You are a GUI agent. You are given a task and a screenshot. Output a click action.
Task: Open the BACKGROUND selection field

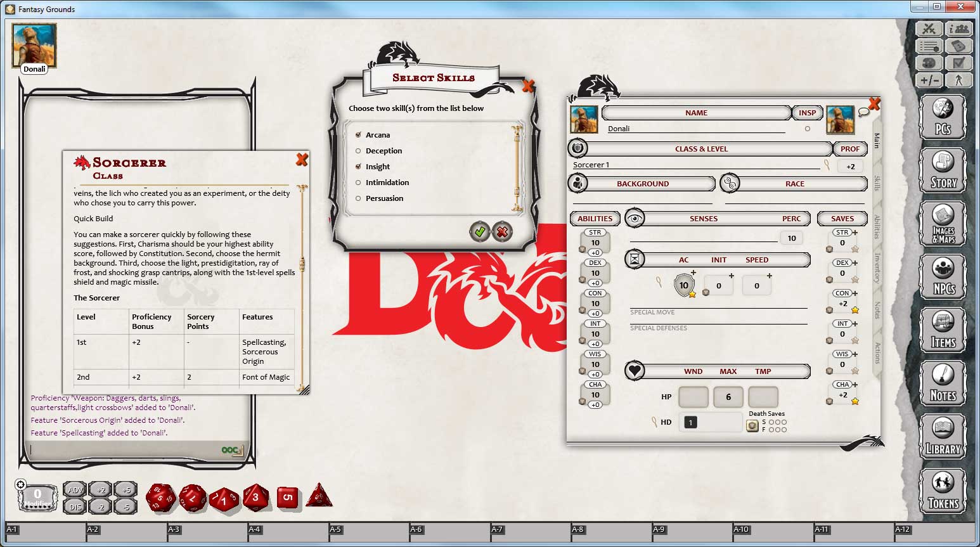pos(642,183)
